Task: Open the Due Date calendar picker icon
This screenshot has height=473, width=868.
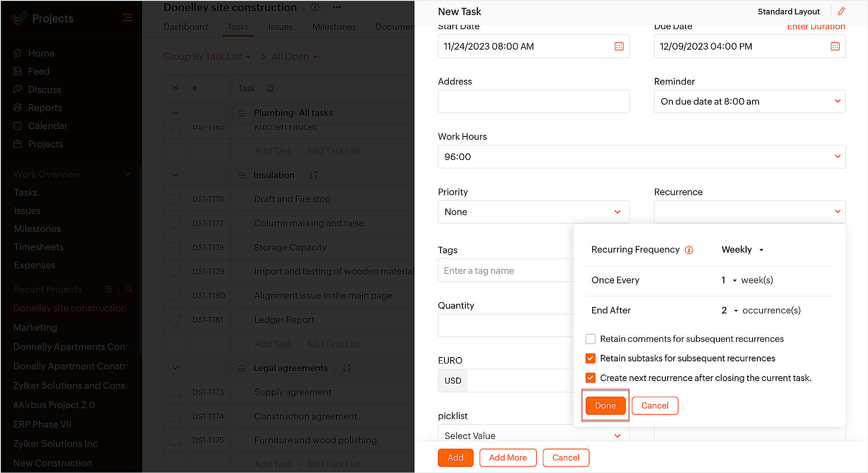Action: pos(835,46)
